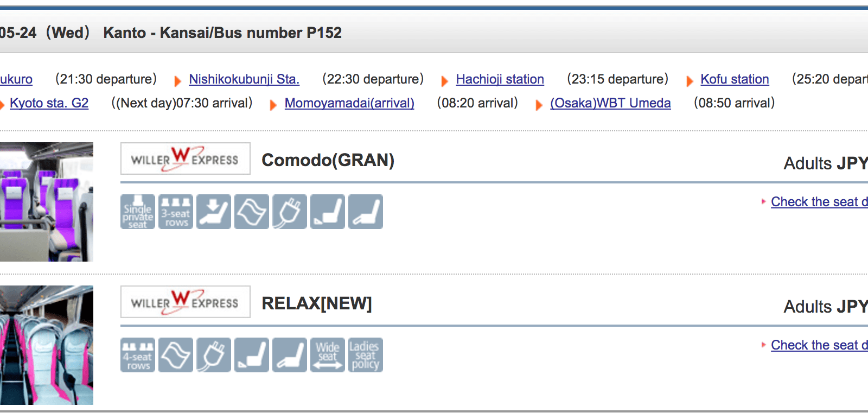Check the seat details for RELAX[NEW]
The width and height of the screenshot is (868, 419).
point(819,345)
